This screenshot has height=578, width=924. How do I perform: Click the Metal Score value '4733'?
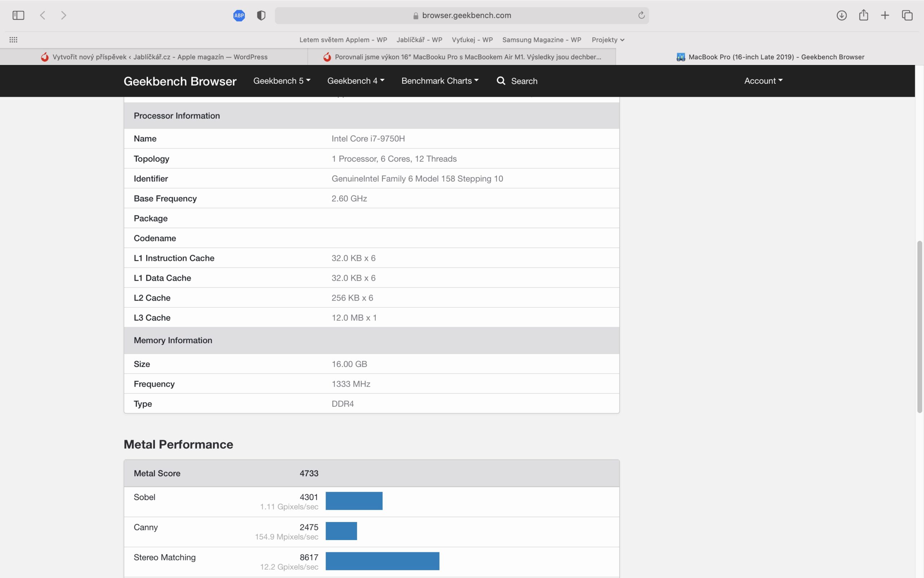pos(309,473)
